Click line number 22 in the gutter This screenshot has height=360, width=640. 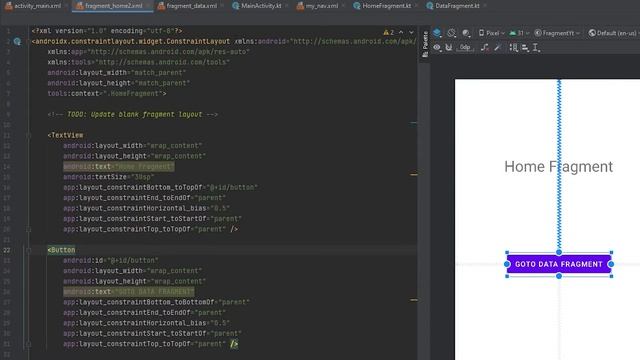[x=7, y=250]
